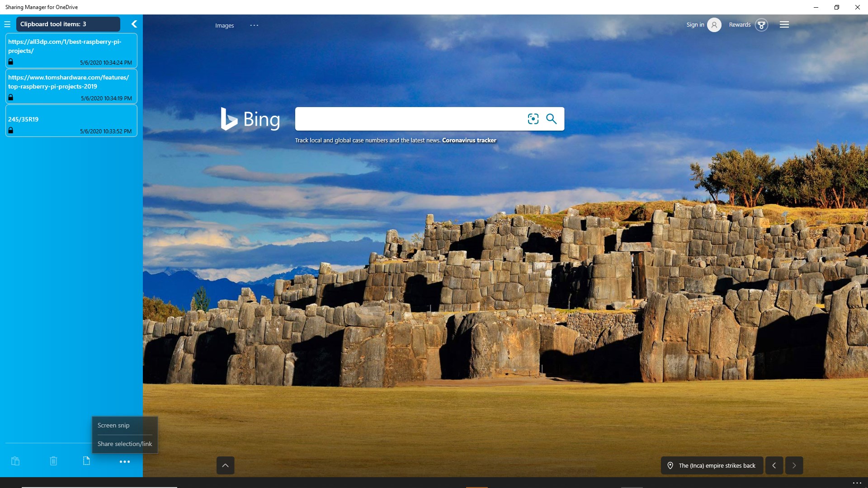This screenshot has width=868, height=488.
Task: Toggle lock on tomshardware.com clipboard item
Action: [x=11, y=98]
